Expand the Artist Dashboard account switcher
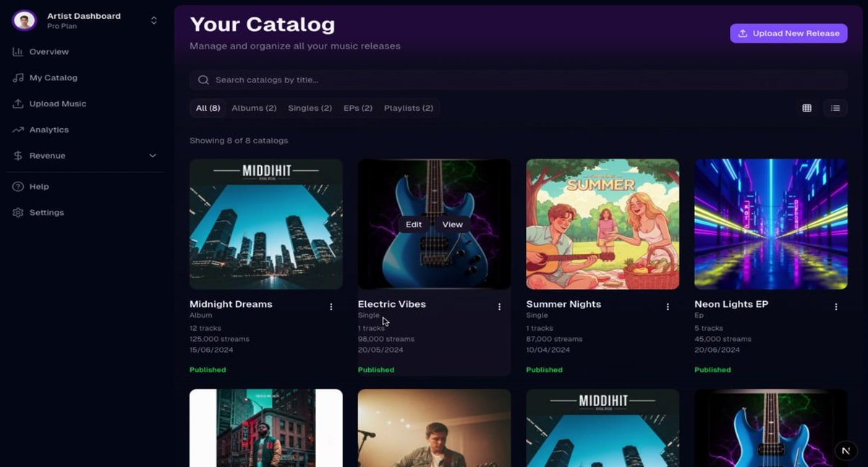The width and height of the screenshot is (868, 467). pos(153,20)
